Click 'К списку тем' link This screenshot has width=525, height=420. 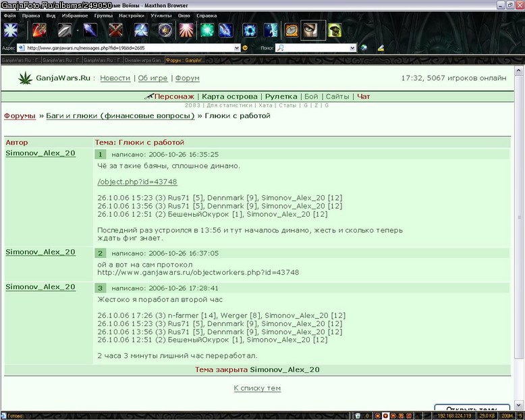[x=257, y=388]
